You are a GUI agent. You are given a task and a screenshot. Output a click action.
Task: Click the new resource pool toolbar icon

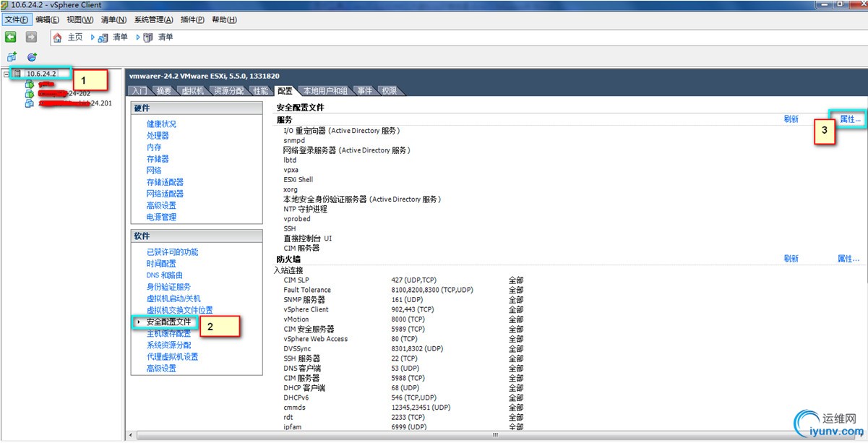32,56
